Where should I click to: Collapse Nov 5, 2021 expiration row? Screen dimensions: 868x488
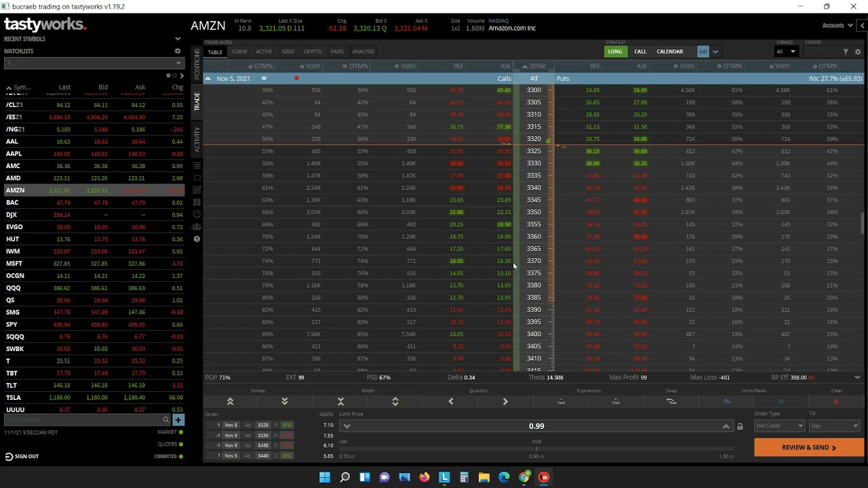(208, 79)
